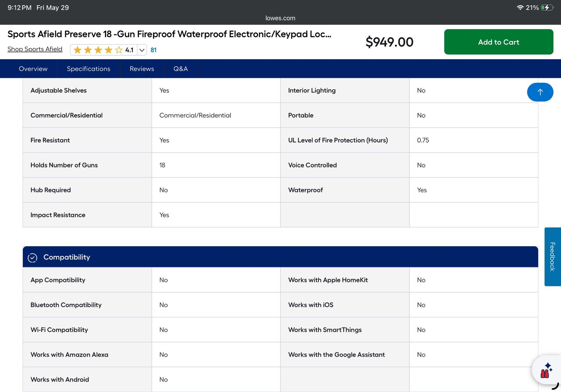Click the Interior Lighting label
This screenshot has width=561, height=392.
312,90
